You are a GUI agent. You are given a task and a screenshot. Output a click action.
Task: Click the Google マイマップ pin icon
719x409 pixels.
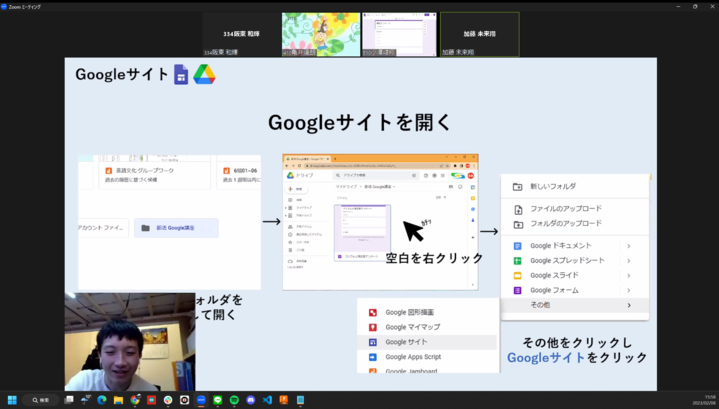[373, 327]
